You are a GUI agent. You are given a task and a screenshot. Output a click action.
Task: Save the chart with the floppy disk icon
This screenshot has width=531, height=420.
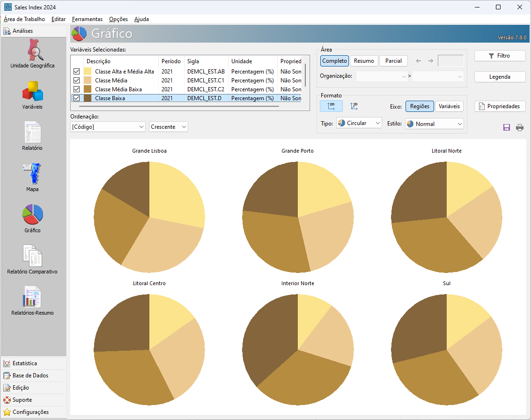(507, 127)
